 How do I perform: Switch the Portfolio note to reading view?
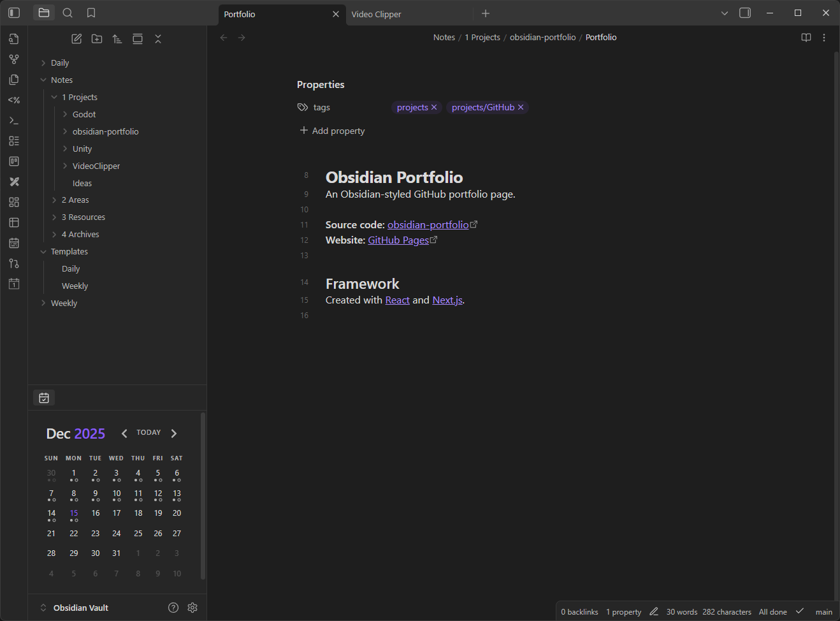[806, 37]
